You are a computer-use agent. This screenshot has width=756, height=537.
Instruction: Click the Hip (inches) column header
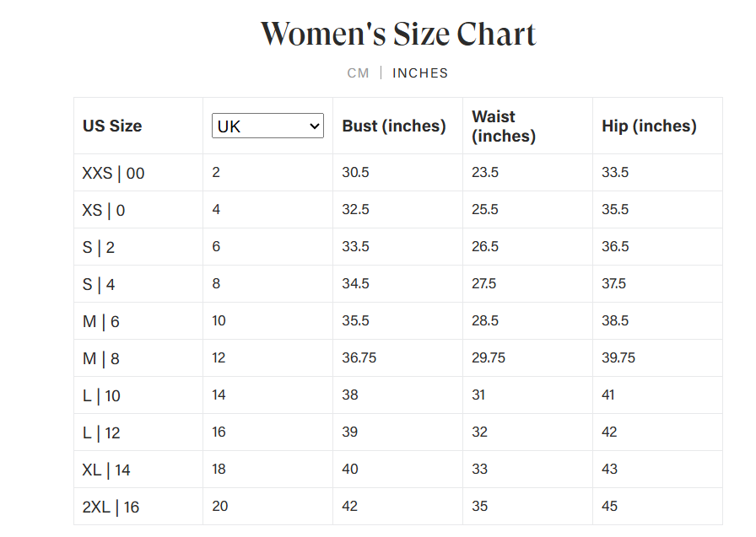[x=649, y=126]
